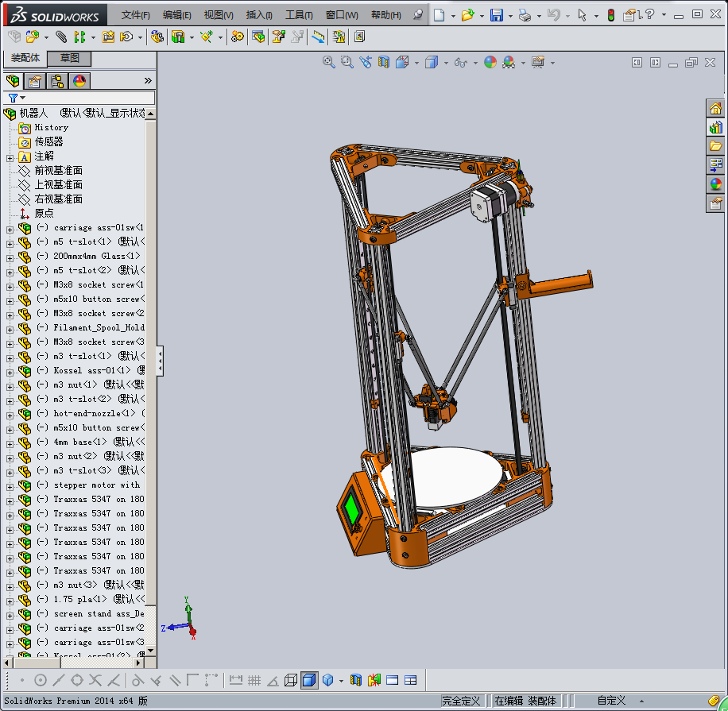Open the FeatureManager design tree tab
The width and height of the screenshot is (728, 711).
point(13,81)
